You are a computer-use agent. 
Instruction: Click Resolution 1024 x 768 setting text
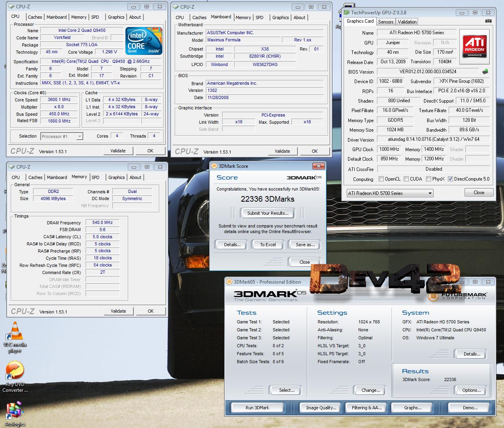coord(369,322)
